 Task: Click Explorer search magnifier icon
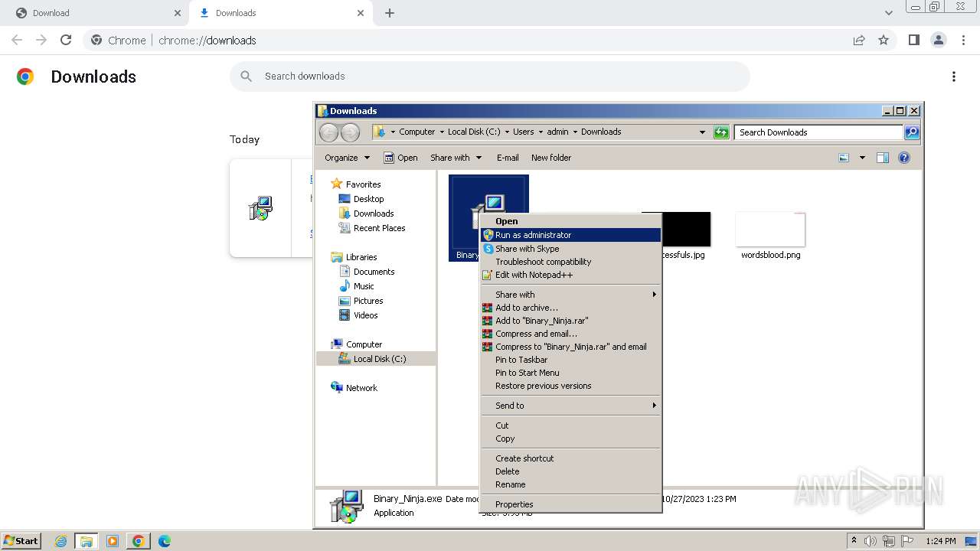coord(912,132)
